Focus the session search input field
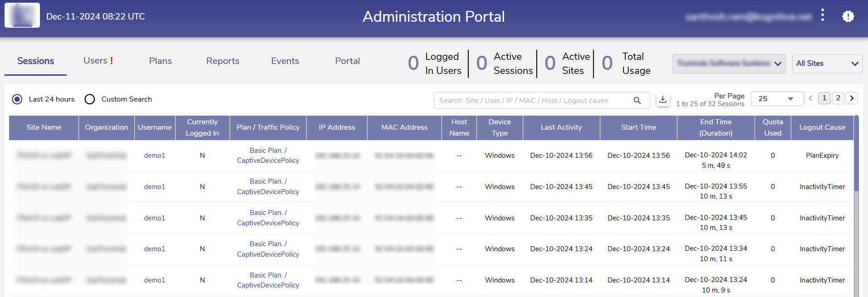This screenshot has width=868, height=297. [533, 101]
